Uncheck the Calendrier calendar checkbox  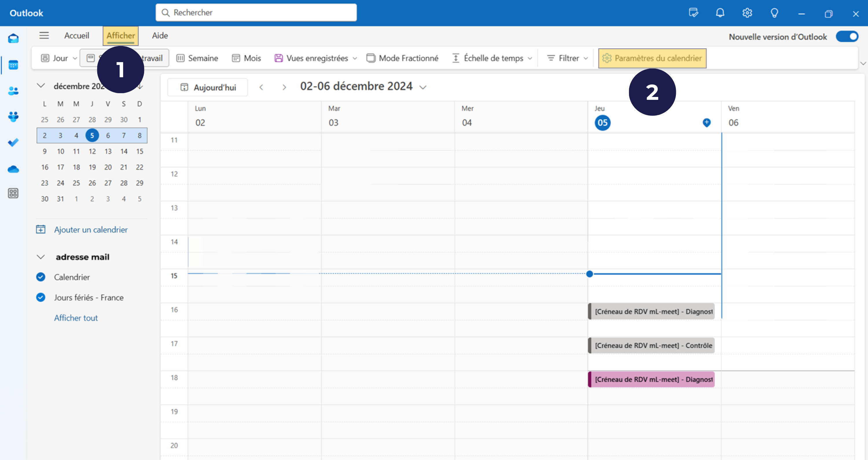click(41, 277)
